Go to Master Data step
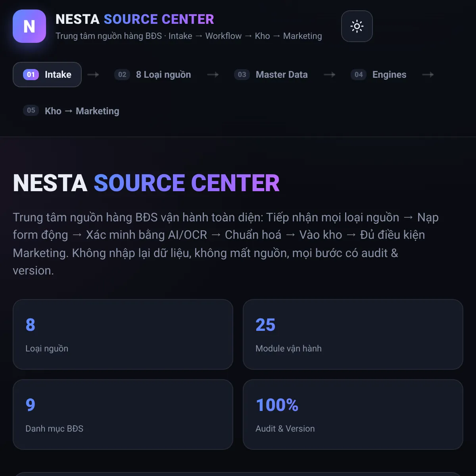 [x=271, y=75]
